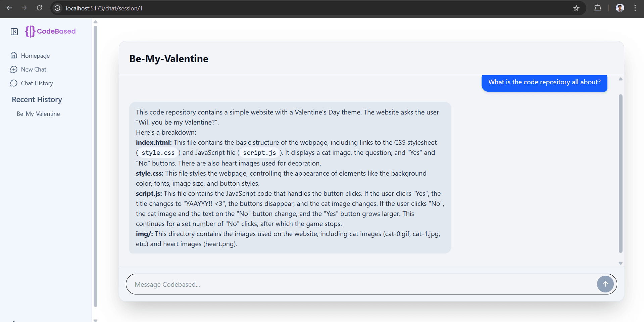Open Chat History via the speech bubble icon
644x322 pixels.
[14, 83]
